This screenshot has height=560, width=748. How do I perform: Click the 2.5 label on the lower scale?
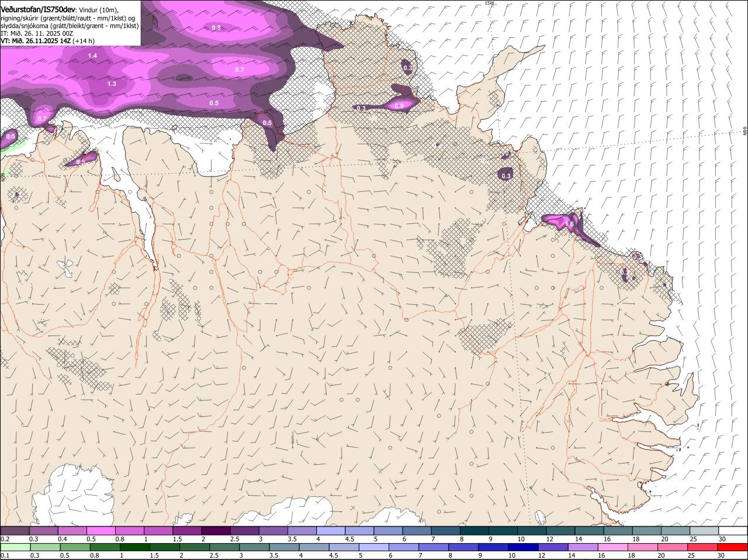[x=214, y=555]
